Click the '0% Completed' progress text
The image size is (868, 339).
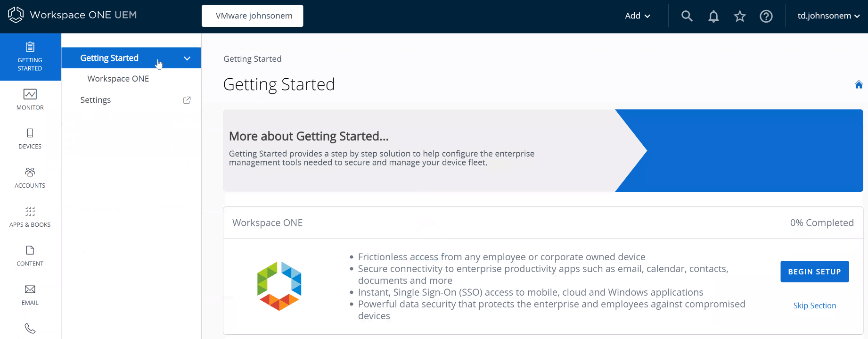pos(822,223)
